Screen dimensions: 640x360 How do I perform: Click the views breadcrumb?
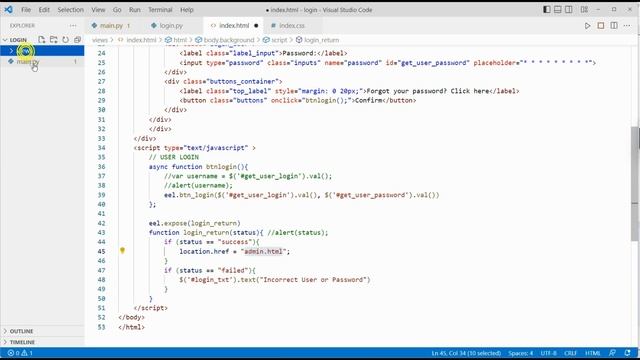click(100, 40)
